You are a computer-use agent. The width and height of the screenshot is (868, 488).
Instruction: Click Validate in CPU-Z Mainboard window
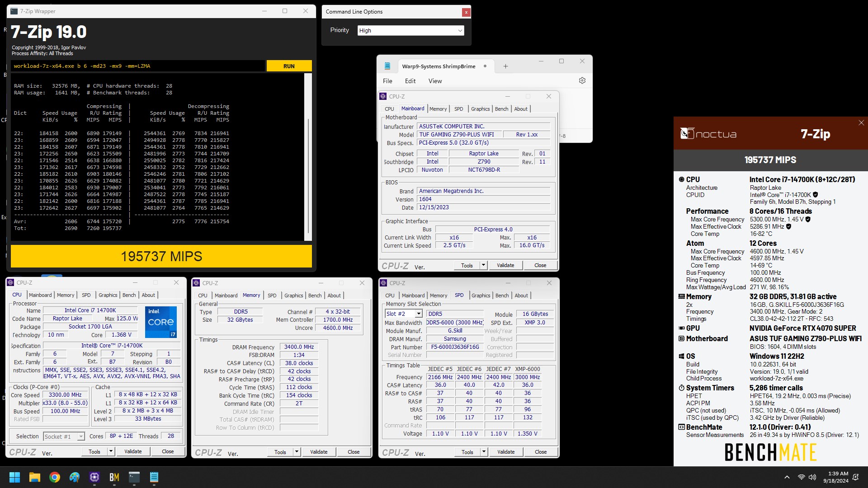505,265
